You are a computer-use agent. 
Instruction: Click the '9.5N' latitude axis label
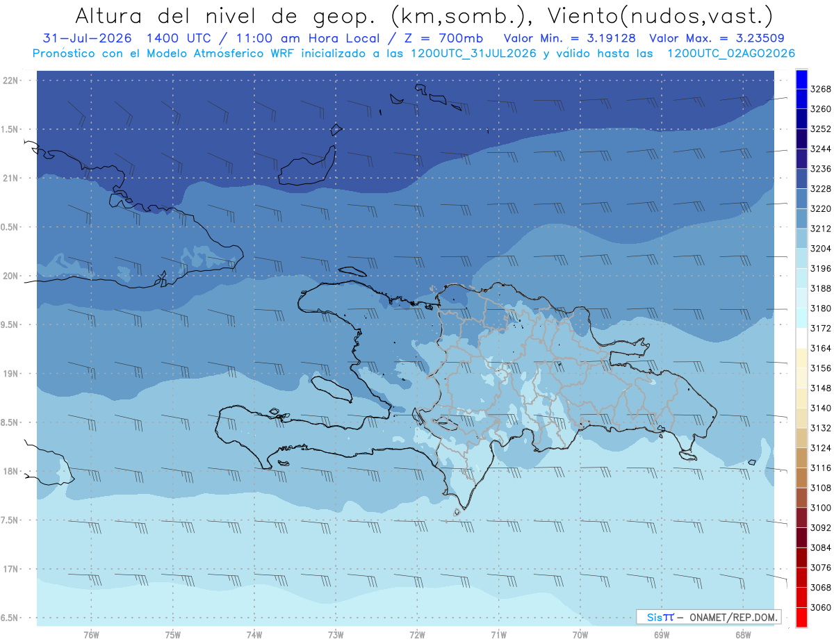10,324
